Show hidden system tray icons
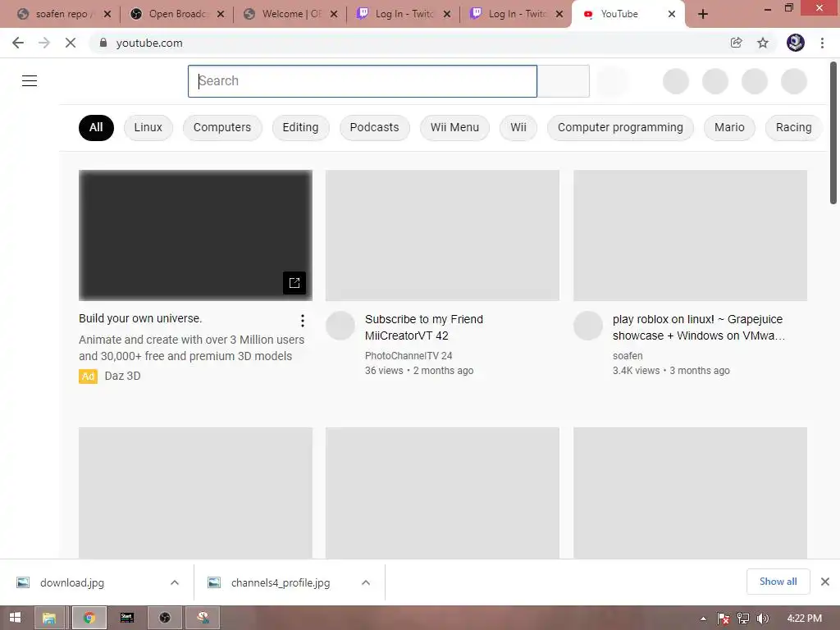840x630 pixels. point(703,619)
